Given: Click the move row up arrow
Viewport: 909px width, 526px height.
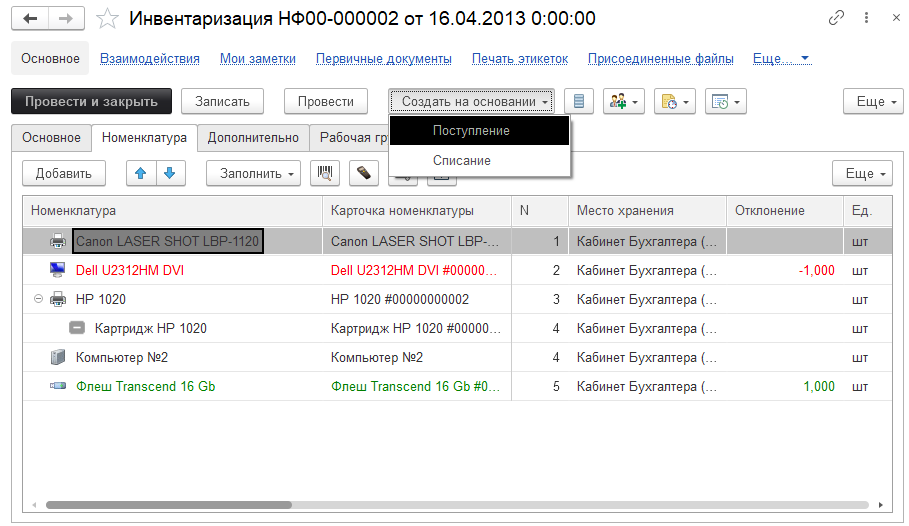Looking at the screenshot, I should [x=140, y=173].
